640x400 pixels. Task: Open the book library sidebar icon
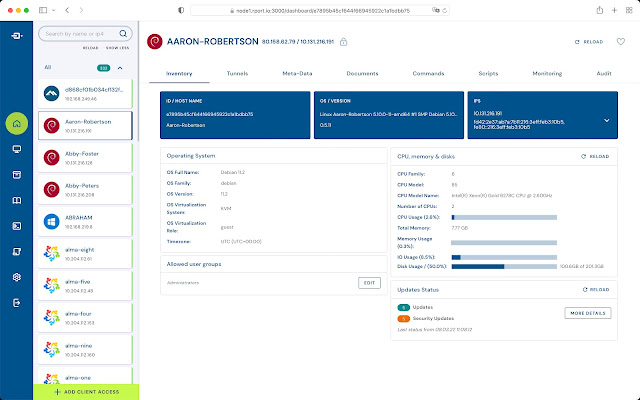pos(17,200)
